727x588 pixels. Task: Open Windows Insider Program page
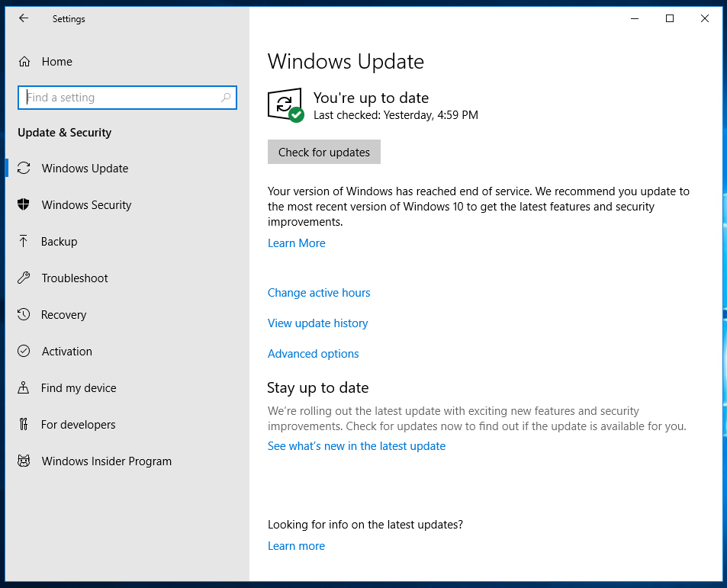coord(106,461)
